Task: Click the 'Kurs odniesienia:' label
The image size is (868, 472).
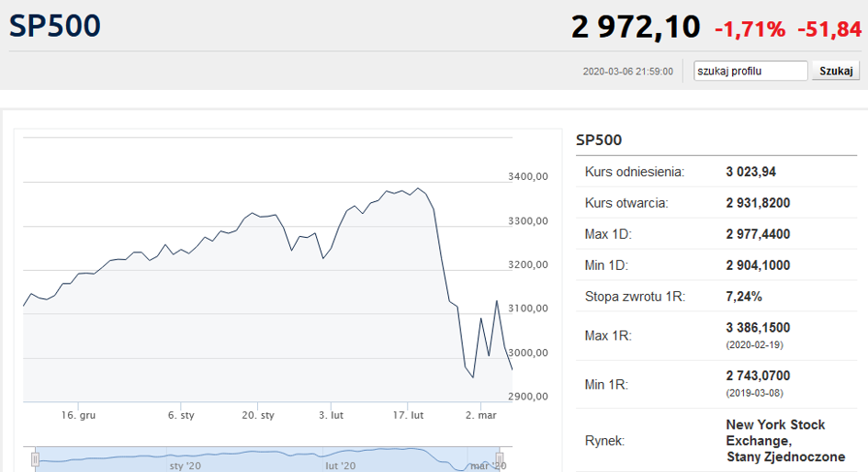Action: 635,172
